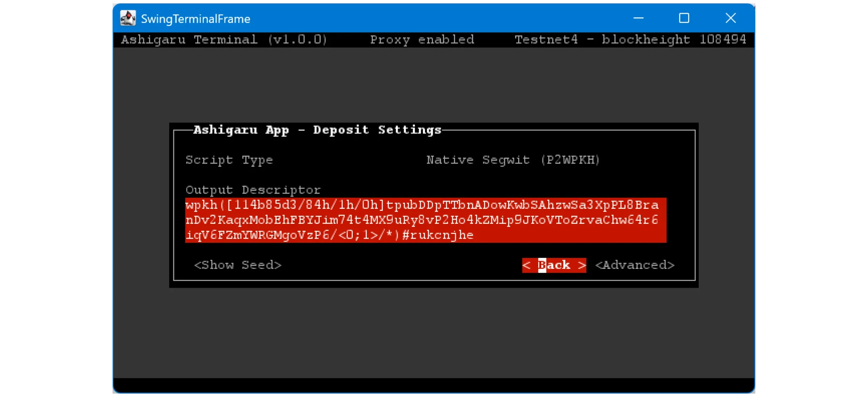Click the Script Type label
This screenshot has height=397, width=868.
coord(229,160)
